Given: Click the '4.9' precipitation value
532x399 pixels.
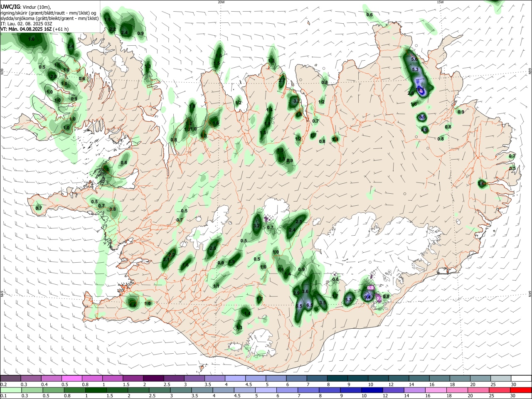Looking at the screenshot, I should click(424, 130).
